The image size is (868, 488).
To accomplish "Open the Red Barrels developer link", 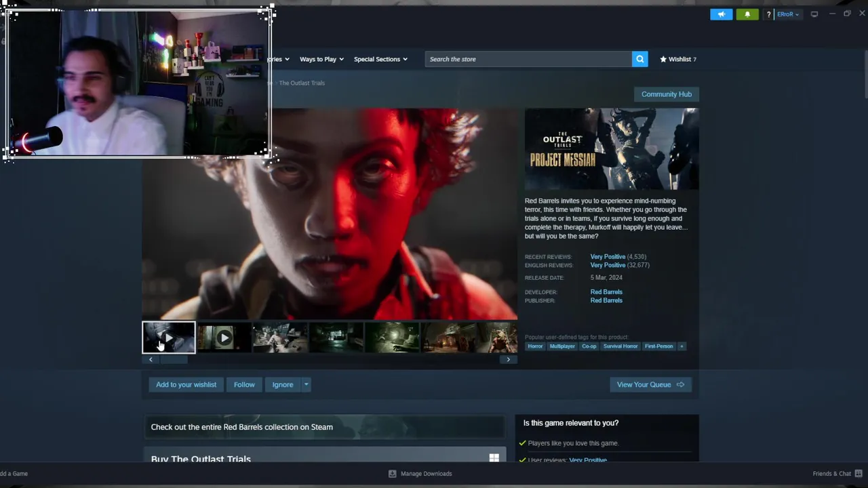I will pos(606,292).
